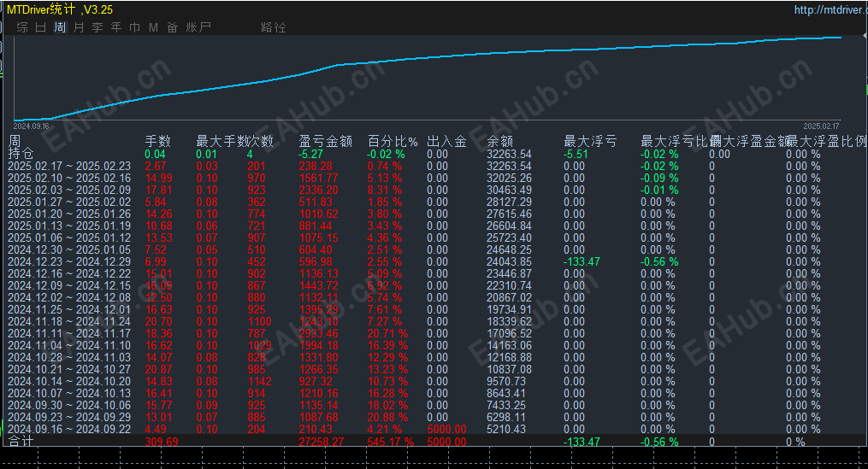Click the 余额 balance column header
The height and width of the screenshot is (469, 868).
click(500, 141)
